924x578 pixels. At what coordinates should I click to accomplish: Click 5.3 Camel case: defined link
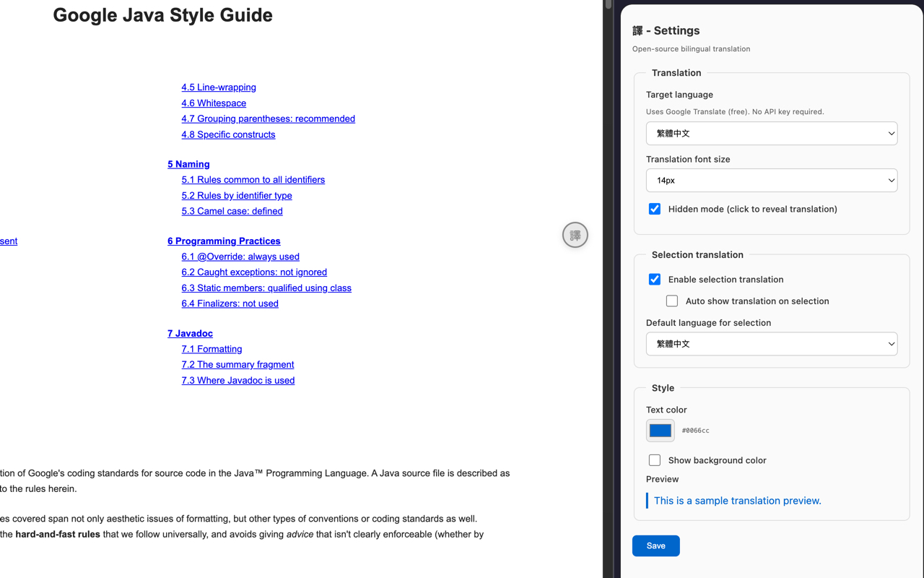click(x=232, y=211)
